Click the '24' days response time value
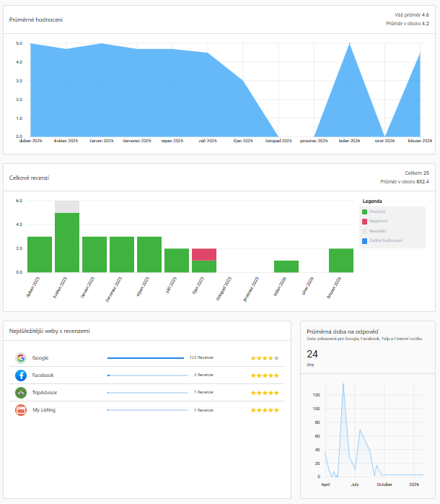Viewport: 440px width, 504px height. (312, 354)
